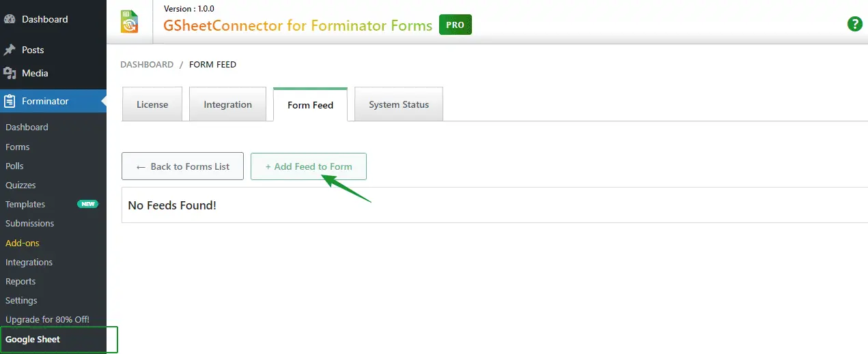This screenshot has height=354, width=868.
Task: Open the Add-ons menu item
Action: pyautogui.click(x=23, y=243)
